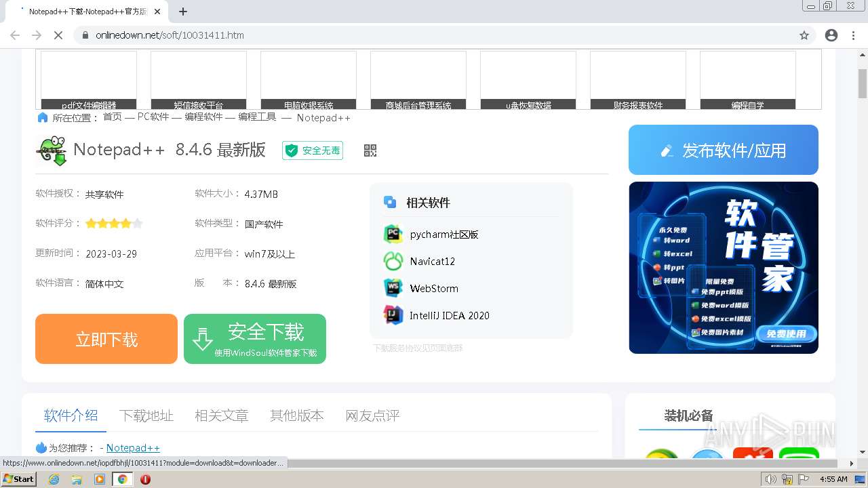Switch to the 网友点评 tab
Image resolution: width=868 pixels, height=488 pixels.
coord(372,415)
